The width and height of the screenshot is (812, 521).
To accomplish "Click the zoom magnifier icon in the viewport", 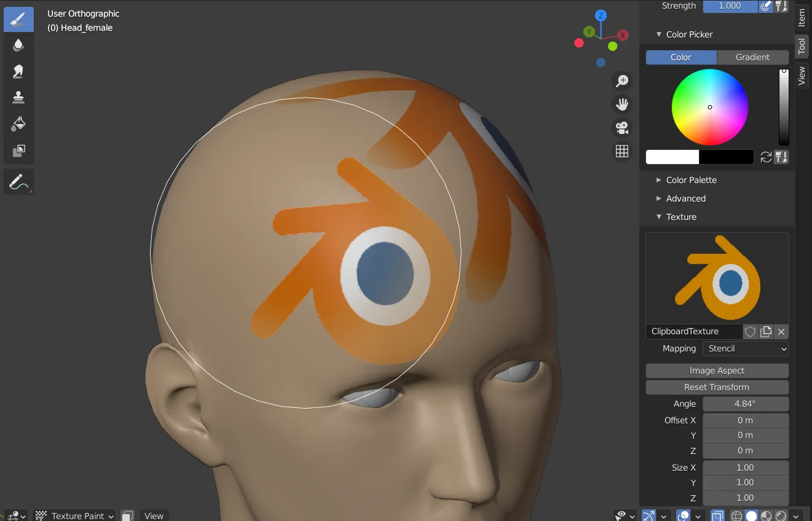I will click(622, 80).
